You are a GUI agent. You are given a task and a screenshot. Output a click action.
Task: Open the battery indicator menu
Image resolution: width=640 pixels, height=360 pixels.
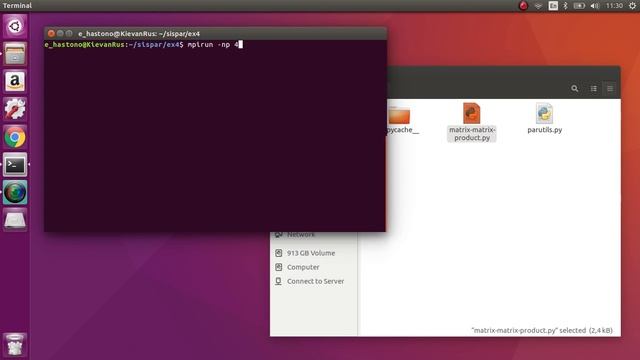point(579,6)
